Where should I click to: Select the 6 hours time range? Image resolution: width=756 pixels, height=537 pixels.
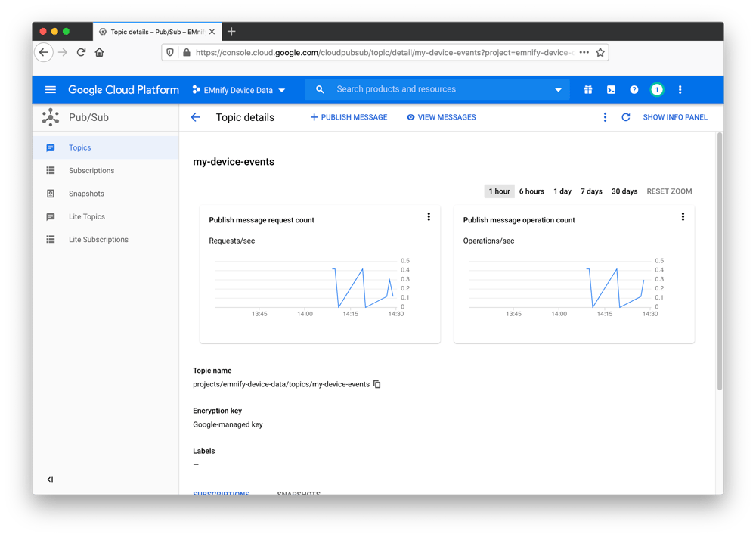pos(531,191)
